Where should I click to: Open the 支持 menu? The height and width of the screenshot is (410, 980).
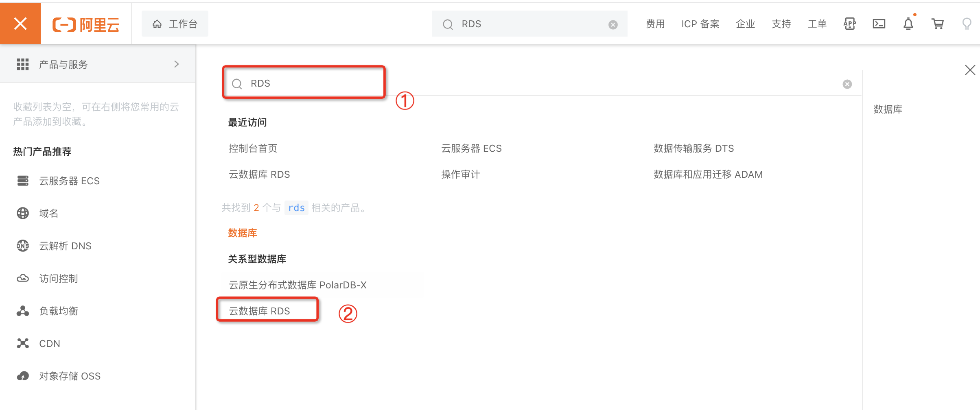coord(781,24)
